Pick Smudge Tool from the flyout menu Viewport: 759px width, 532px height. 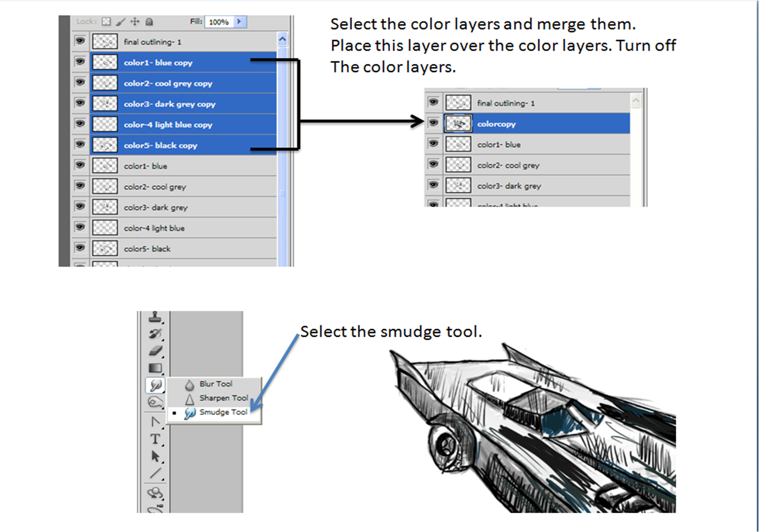tap(223, 412)
